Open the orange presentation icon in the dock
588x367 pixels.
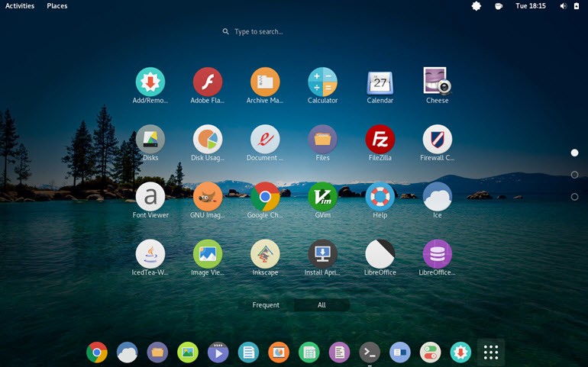click(x=279, y=353)
